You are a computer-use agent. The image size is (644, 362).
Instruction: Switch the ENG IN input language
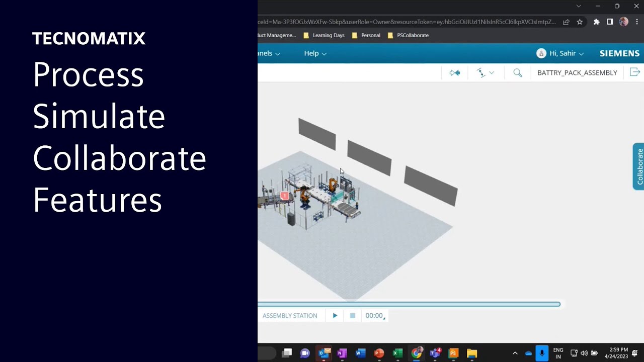(558, 353)
